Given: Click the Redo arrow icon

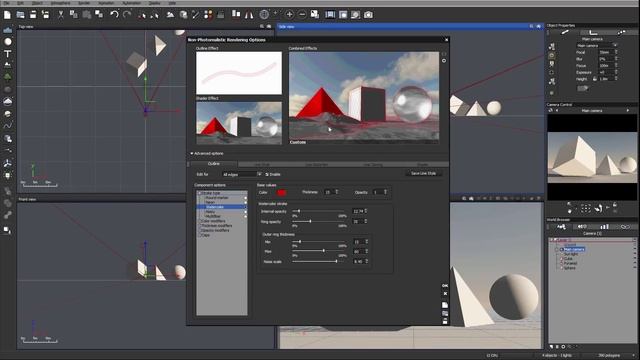Looking at the screenshot, I should (127, 15).
